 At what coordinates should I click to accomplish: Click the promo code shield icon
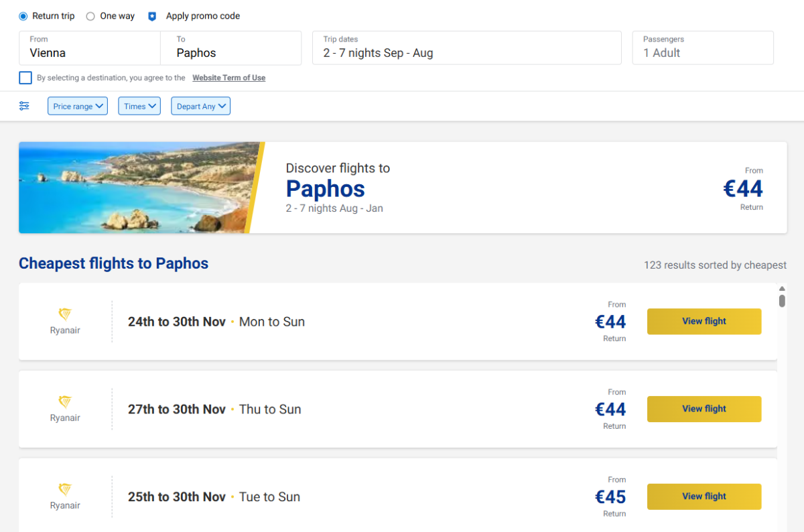pos(152,16)
